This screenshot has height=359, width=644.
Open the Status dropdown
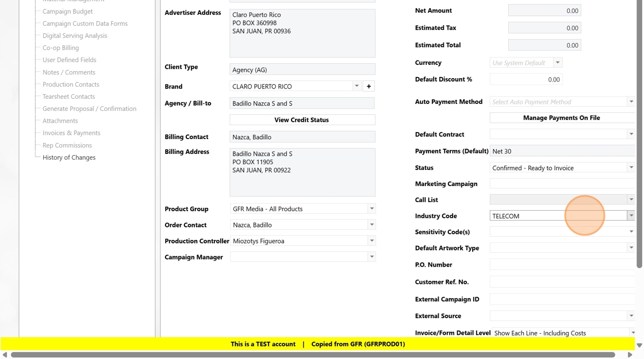(631, 167)
